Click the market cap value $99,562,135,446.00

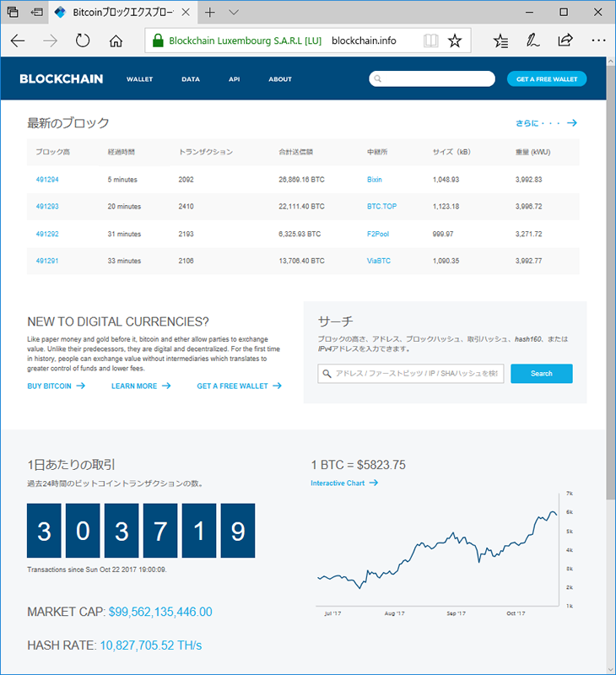160,612
